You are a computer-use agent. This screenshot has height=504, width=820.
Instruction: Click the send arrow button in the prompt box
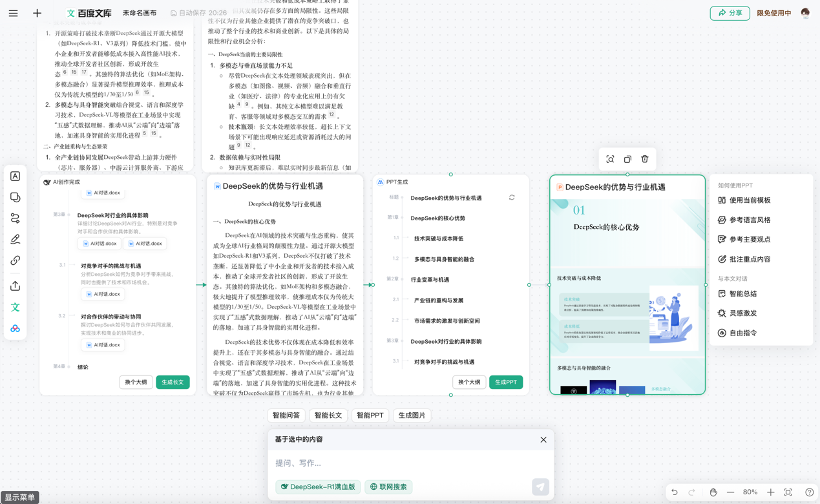coord(540,487)
